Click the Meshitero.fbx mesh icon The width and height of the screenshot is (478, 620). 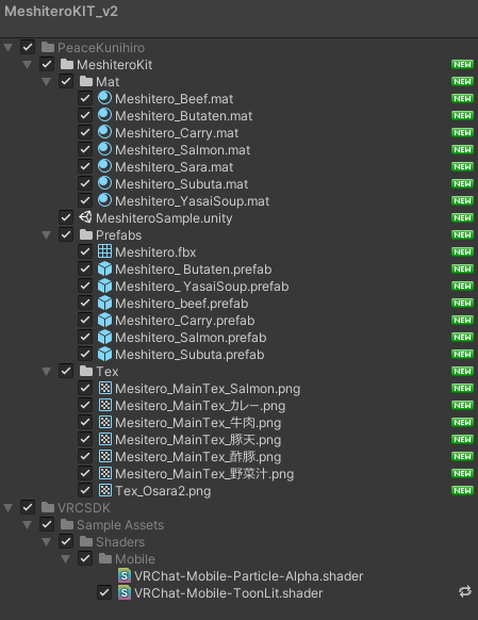[105, 251]
